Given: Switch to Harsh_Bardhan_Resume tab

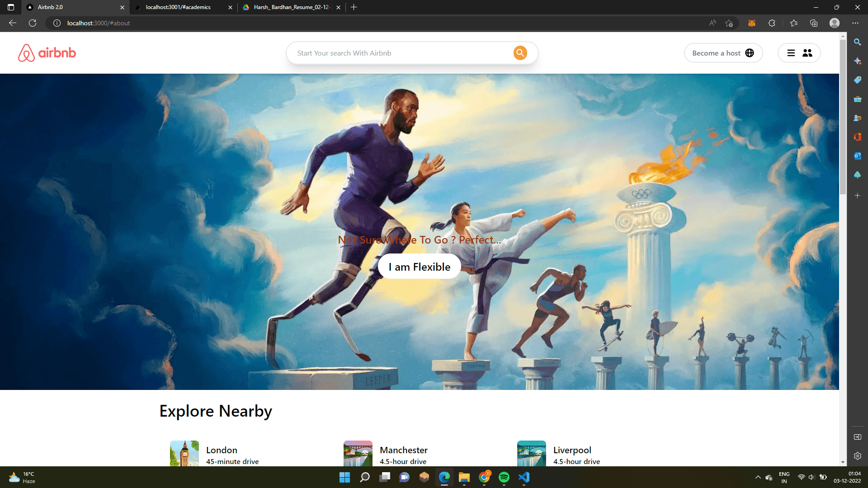Looking at the screenshot, I should (292, 7).
